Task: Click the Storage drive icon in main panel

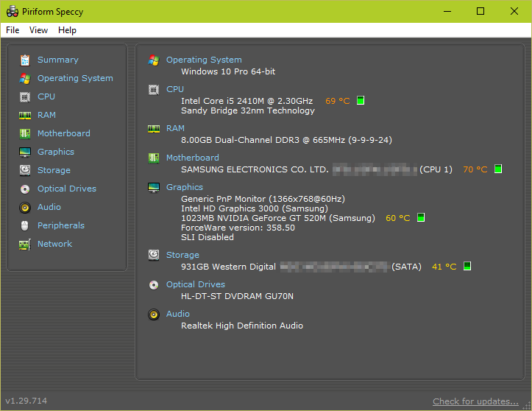Action: click(x=154, y=255)
